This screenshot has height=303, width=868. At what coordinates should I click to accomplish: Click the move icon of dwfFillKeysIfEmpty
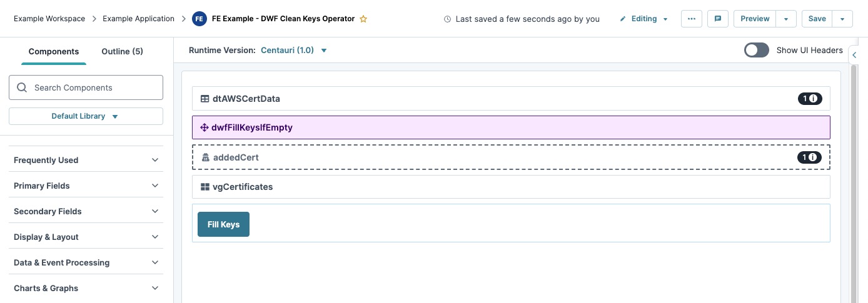tap(204, 127)
